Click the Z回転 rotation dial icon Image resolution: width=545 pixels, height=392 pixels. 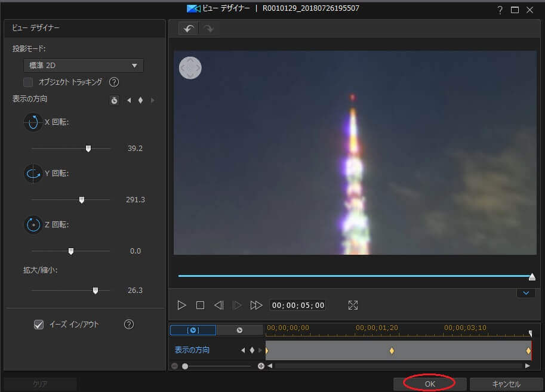pos(33,224)
